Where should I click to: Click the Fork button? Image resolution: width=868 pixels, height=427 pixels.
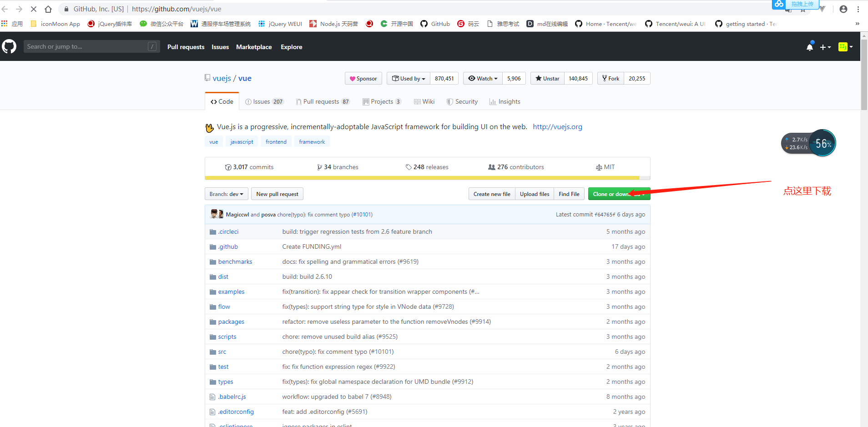tap(611, 78)
